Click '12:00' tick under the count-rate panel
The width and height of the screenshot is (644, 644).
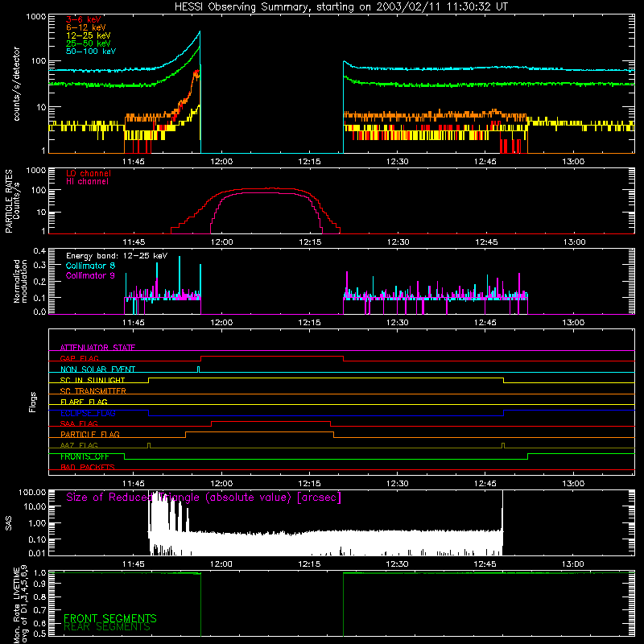[x=221, y=162]
